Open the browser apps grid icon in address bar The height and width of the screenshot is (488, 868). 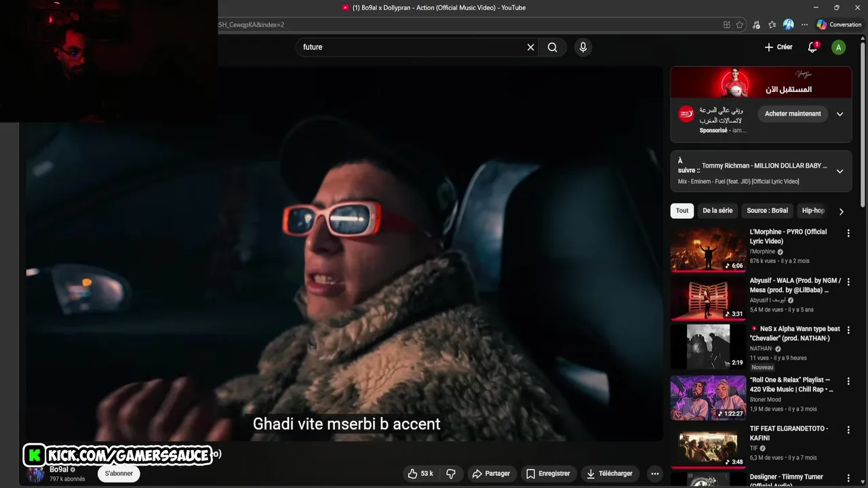(x=726, y=24)
